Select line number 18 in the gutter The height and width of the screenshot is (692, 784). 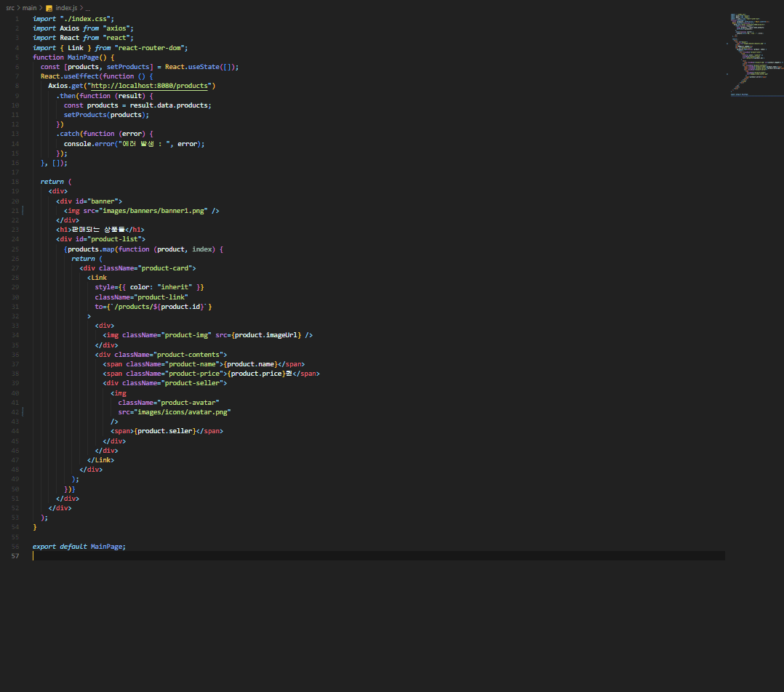point(15,182)
